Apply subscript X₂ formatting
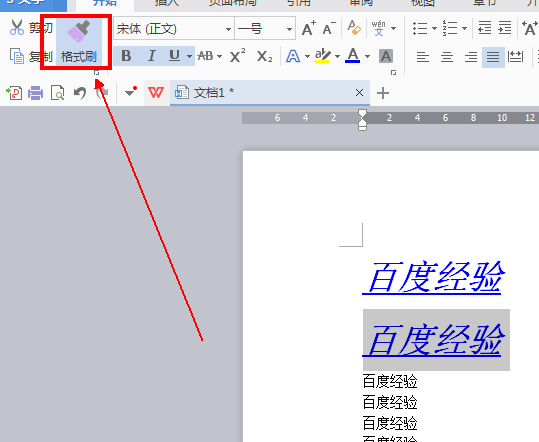Screen dimensions: 539x442 (264, 56)
